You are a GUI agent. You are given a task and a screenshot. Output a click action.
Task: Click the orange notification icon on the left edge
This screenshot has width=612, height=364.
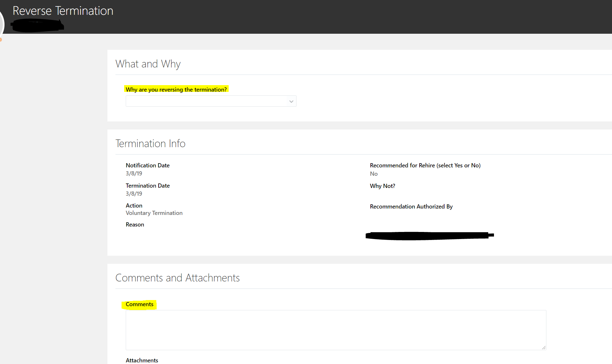pos(1,39)
